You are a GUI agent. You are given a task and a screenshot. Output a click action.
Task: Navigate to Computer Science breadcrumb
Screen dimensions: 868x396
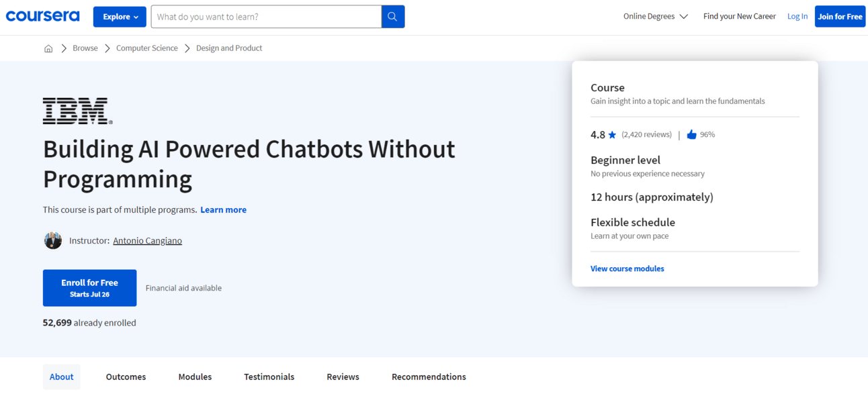[x=147, y=48]
